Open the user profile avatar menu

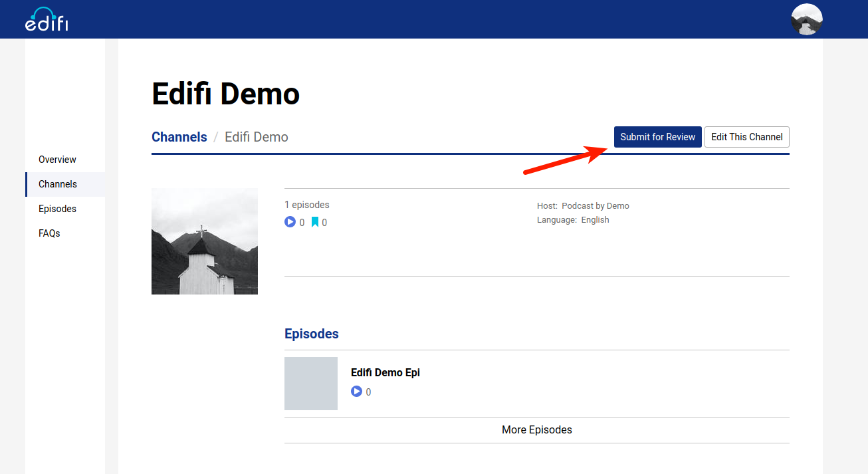coord(807,19)
